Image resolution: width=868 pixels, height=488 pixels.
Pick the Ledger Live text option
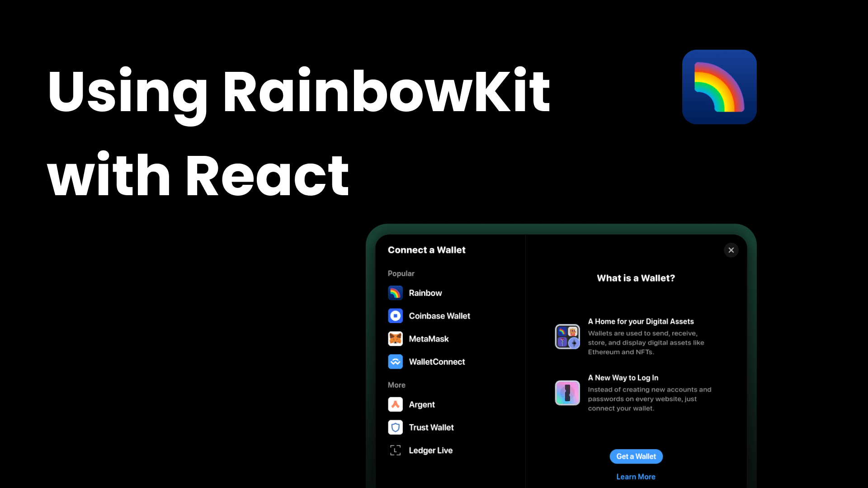(430, 450)
